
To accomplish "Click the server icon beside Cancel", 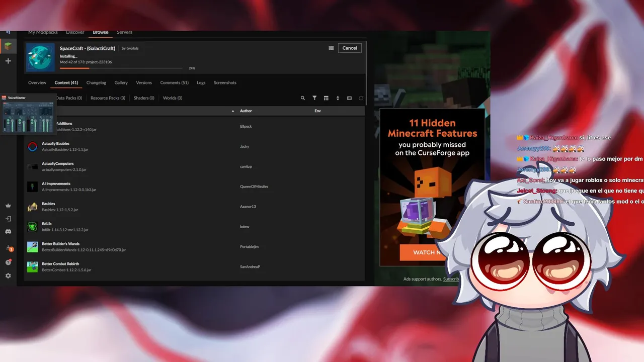I will point(331,48).
